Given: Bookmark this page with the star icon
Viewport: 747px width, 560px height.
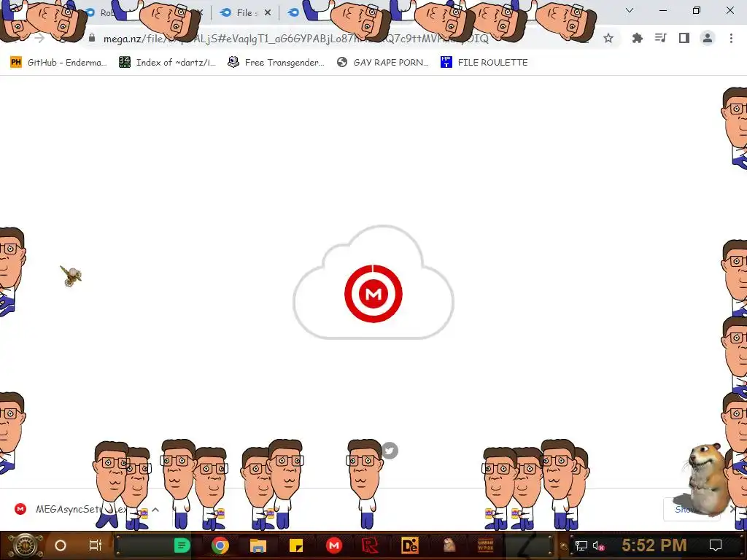Looking at the screenshot, I should click(608, 38).
